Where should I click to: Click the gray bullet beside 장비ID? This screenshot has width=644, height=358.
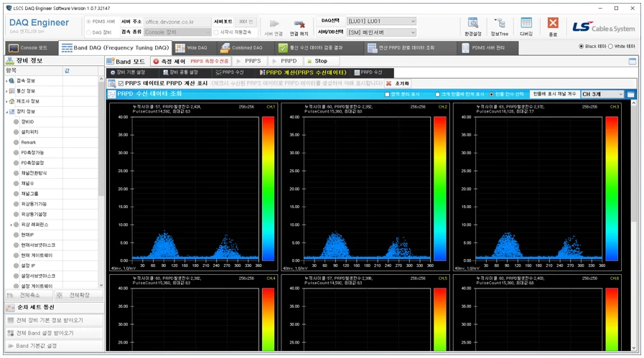[17, 122]
